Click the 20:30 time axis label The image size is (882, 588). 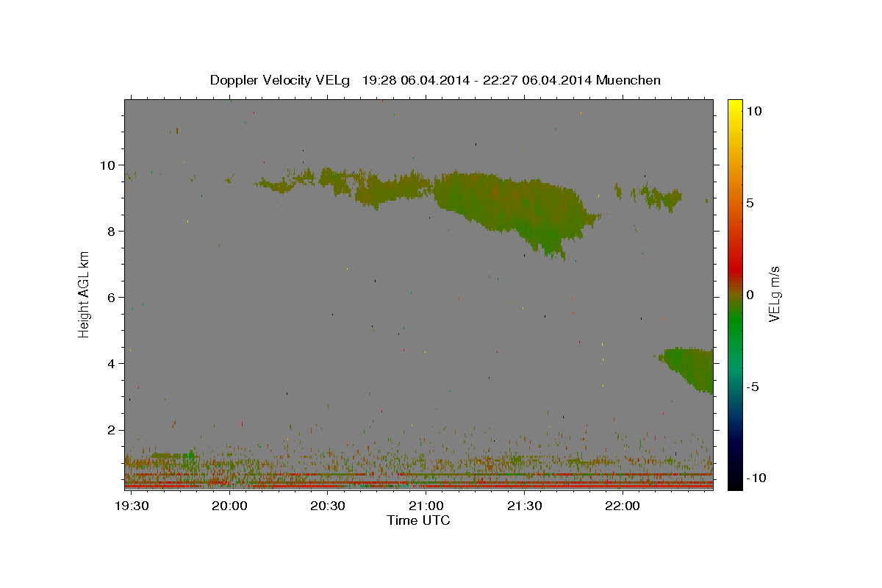(328, 506)
